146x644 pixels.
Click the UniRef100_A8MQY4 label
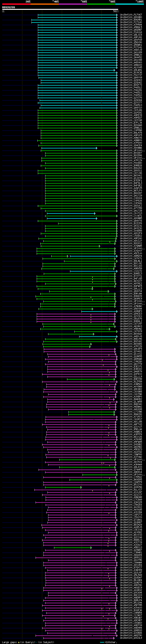131,256
